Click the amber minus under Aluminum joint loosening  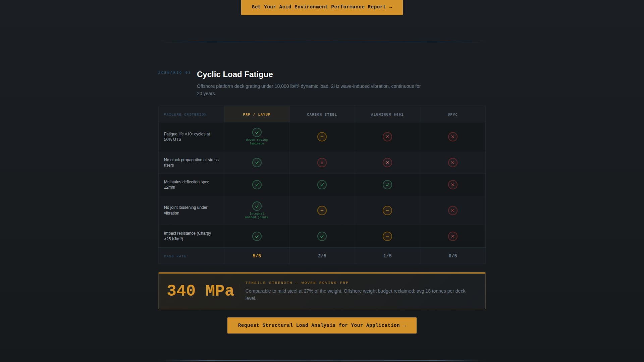click(x=387, y=210)
